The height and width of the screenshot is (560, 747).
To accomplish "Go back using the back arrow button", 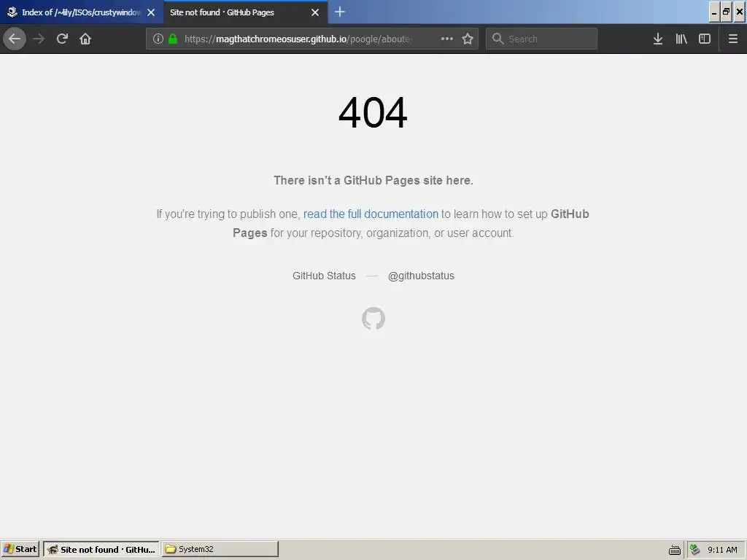I will [15, 39].
